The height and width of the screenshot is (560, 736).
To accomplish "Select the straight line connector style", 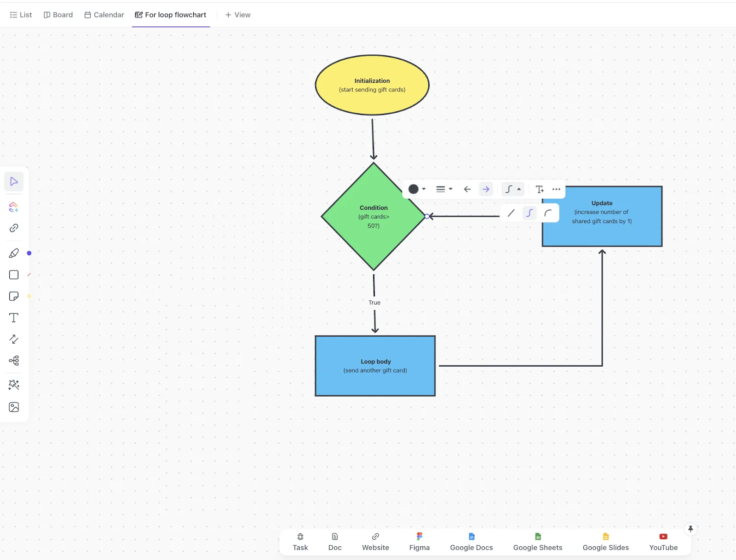I will tap(511, 213).
